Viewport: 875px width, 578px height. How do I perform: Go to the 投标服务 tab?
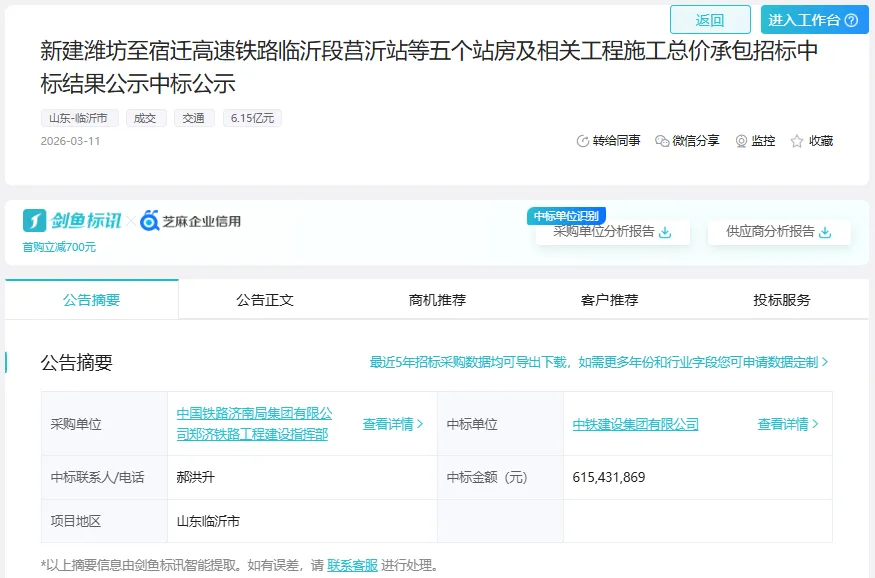(x=782, y=300)
